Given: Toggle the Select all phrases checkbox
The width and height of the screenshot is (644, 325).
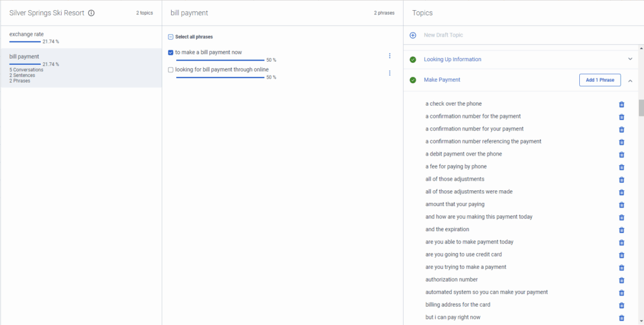Looking at the screenshot, I should coord(171,37).
